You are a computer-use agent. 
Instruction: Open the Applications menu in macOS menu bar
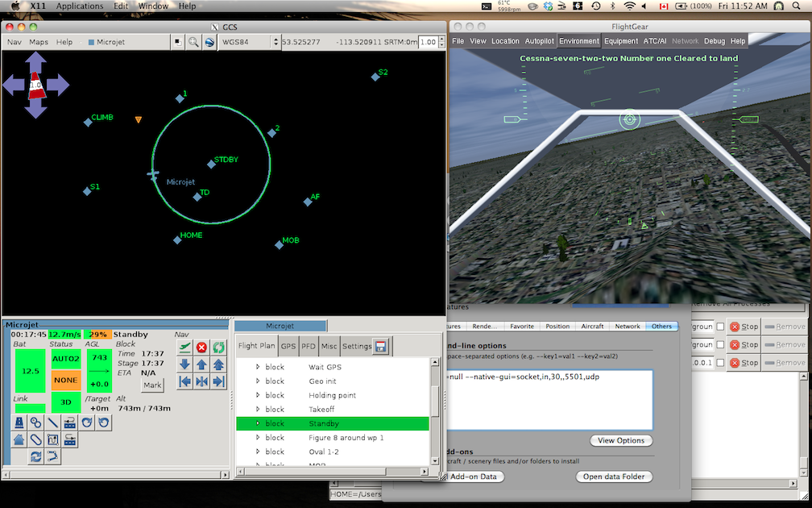coord(80,6)
